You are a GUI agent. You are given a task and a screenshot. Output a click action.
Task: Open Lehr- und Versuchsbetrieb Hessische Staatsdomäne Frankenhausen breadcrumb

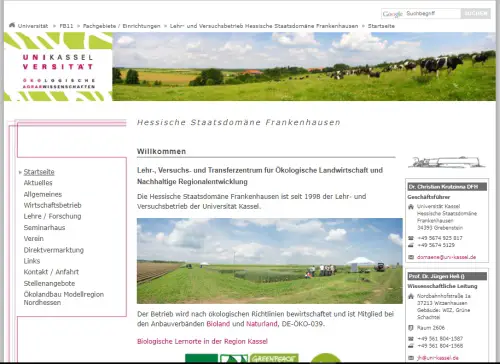pyautogui.click(x=264, y=26)
